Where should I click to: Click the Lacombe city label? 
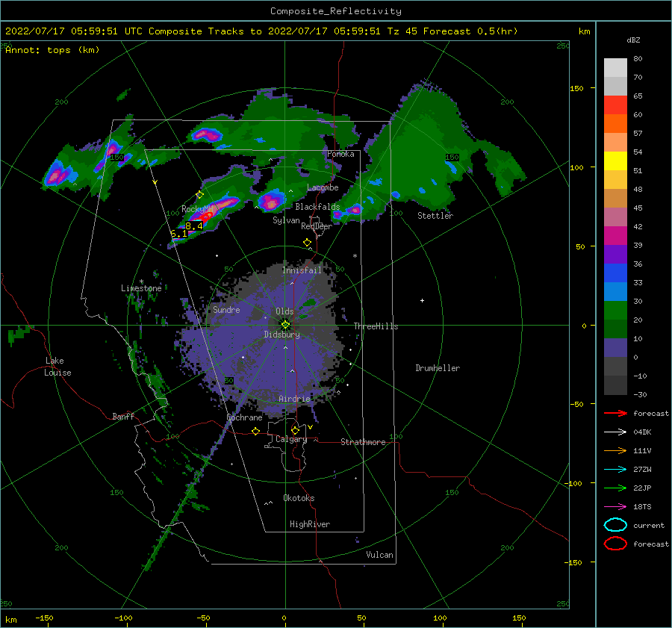coord(323,187)
